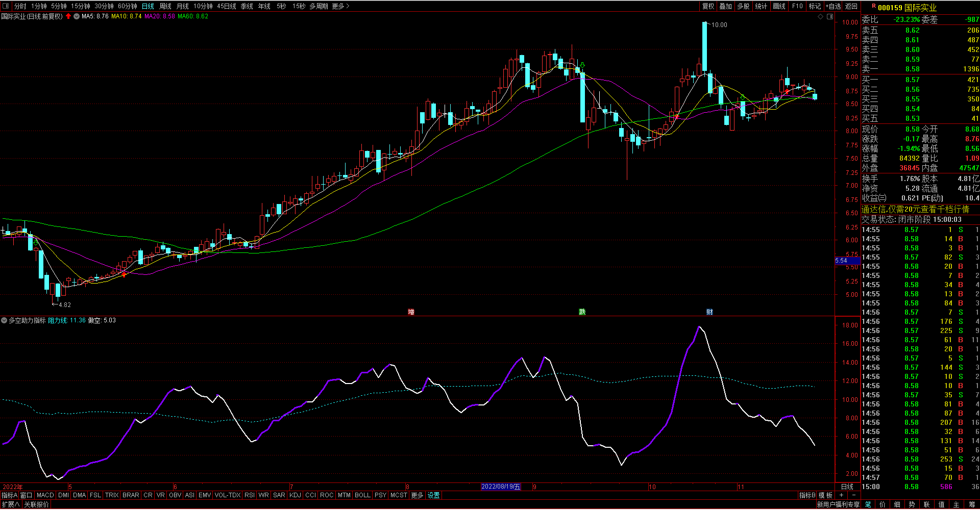Open the 统计 statistics tool
Viewport: 980px width, 510px height.
[761, 6]
